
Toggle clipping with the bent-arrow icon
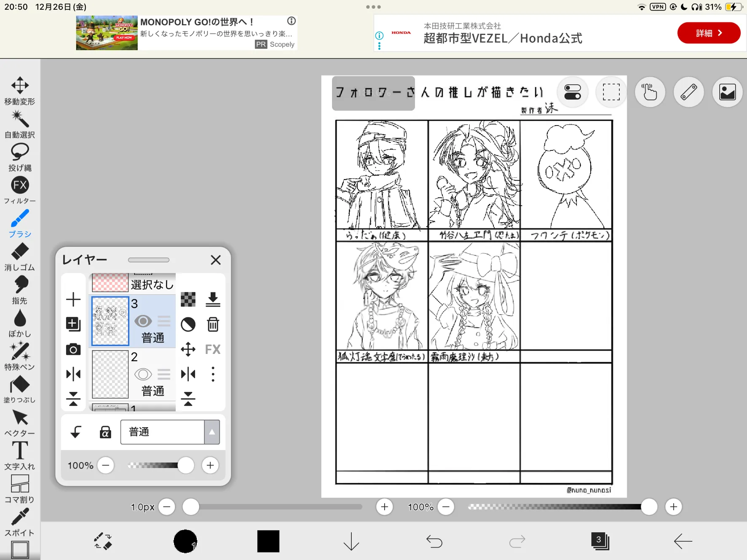coord(76,432)
